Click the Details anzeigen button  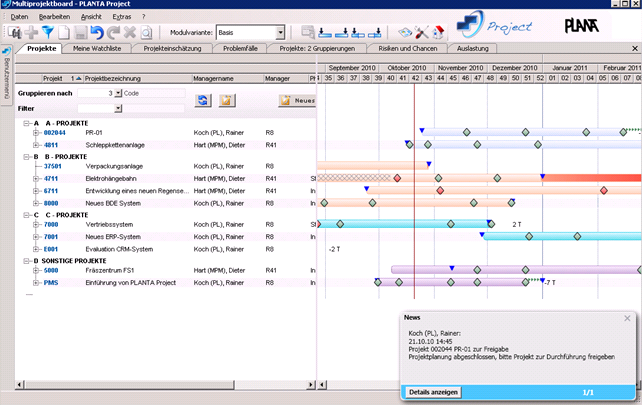pyautogui.click(x=432, y=392)
